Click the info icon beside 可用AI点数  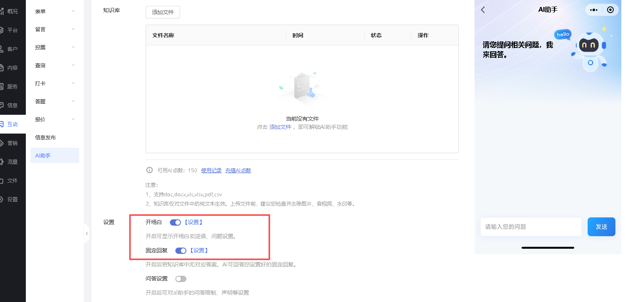[x=150, y=170]
